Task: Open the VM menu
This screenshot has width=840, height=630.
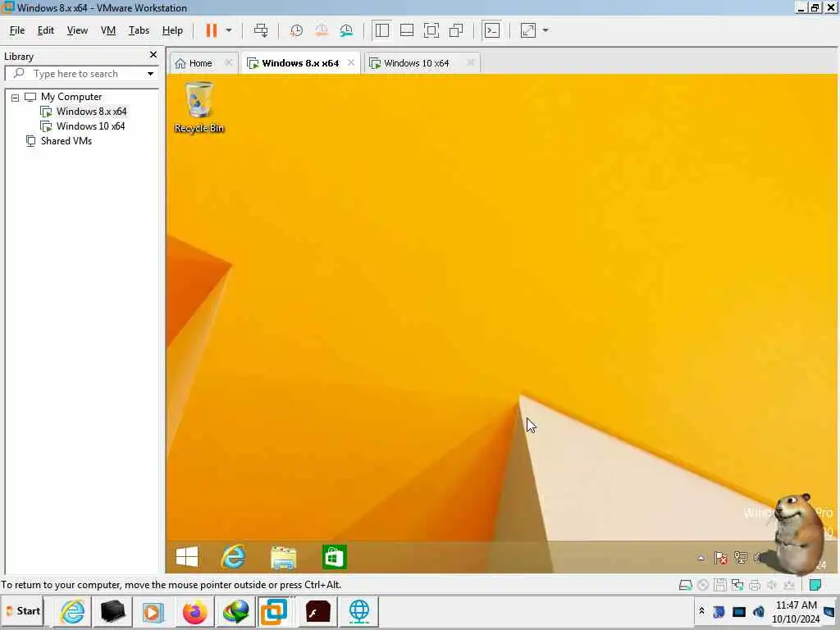Action: tap(108, 30)
